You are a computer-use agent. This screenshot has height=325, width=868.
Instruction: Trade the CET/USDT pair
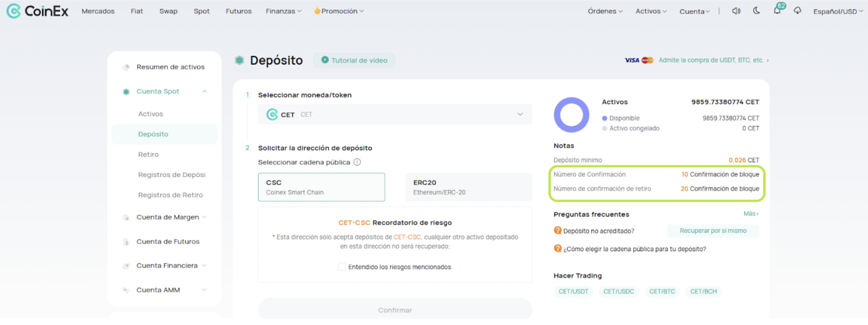573,291
